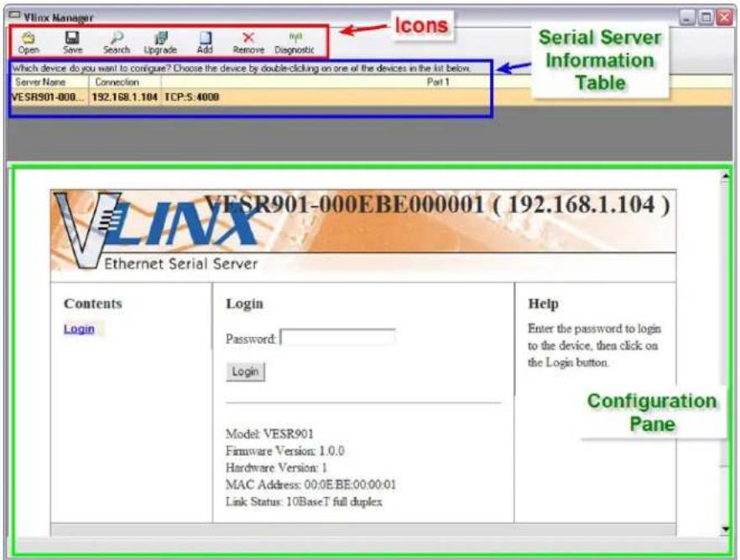Click the Login button
This screenshot has height=560, width=740.
[x=245, y=371]
